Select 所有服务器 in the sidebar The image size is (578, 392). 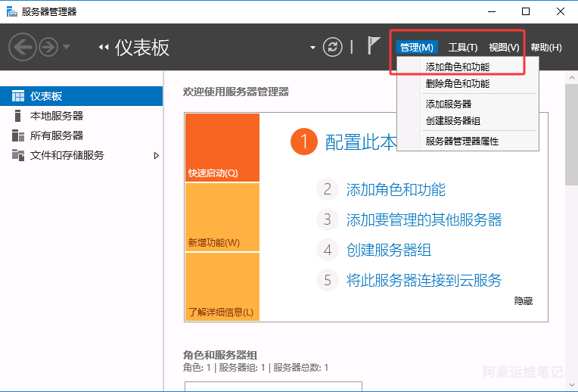[81, 135]
